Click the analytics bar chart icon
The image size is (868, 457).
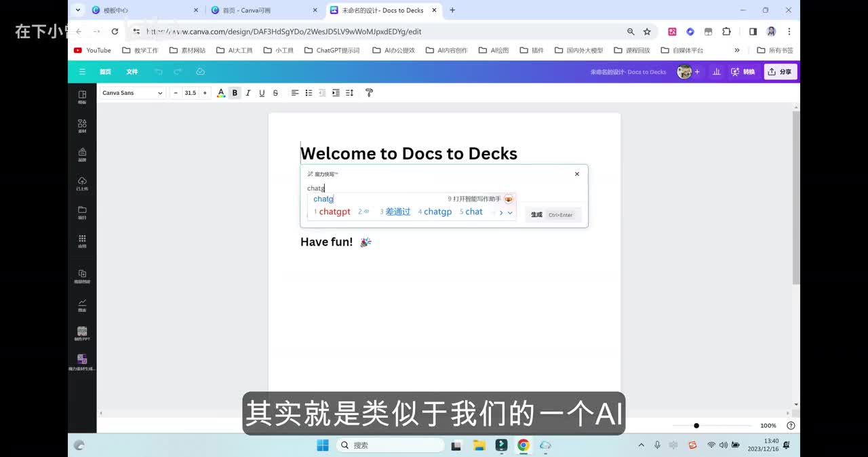tap(716, 72)
